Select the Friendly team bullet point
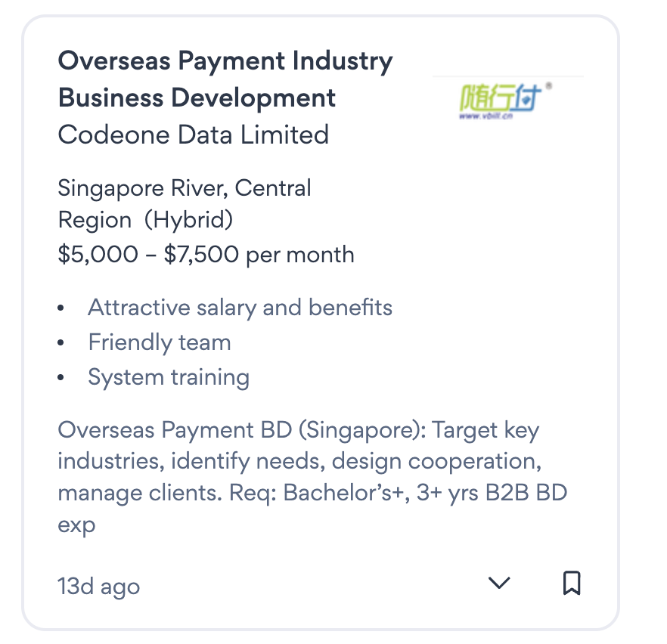 tap(159, 342)
